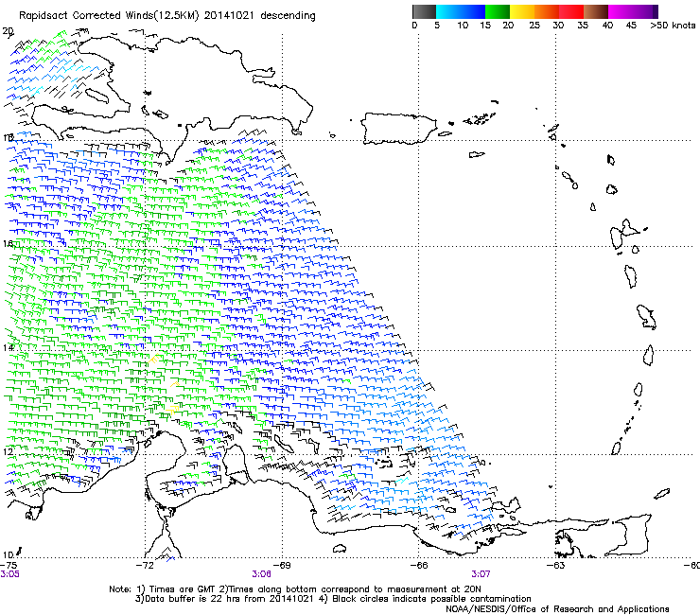This screenshot has width=700, height=615.
Task: Click the purple '3:07' time label
Action: (481, 574)
